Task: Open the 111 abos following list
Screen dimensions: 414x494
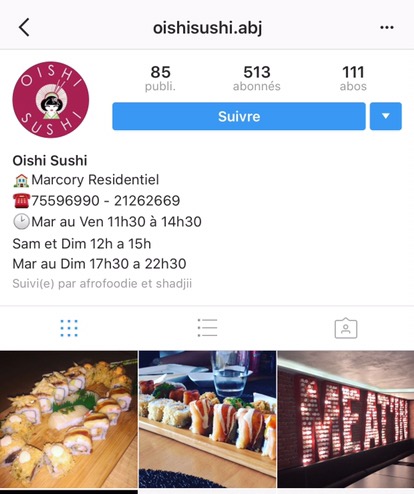Action: point(353,78)
